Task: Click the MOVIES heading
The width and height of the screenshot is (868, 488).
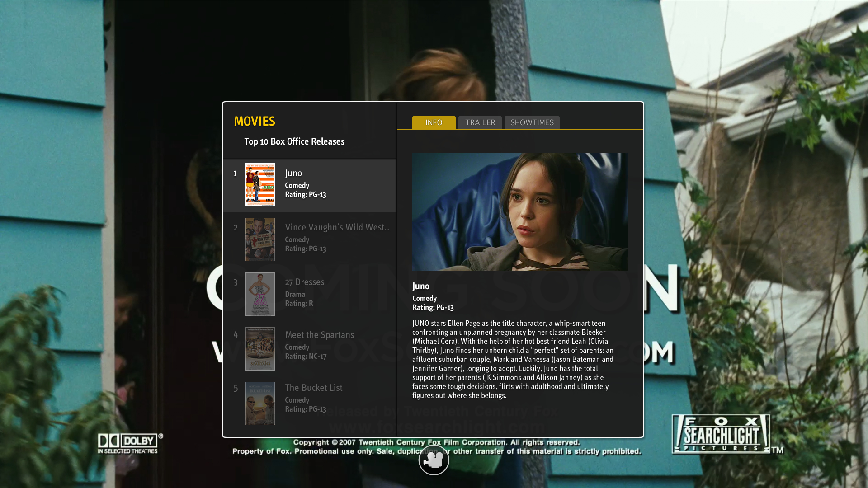Action: [x=255, y=121]
